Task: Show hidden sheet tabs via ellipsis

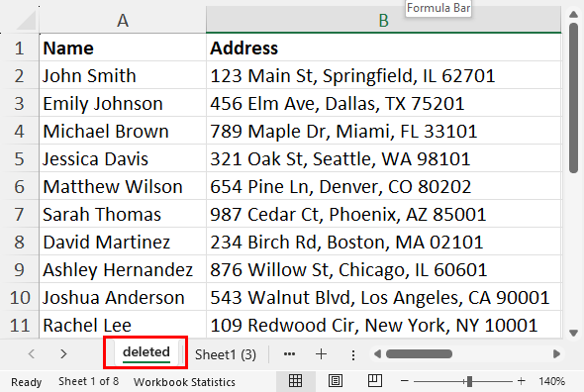Action: 289,354
